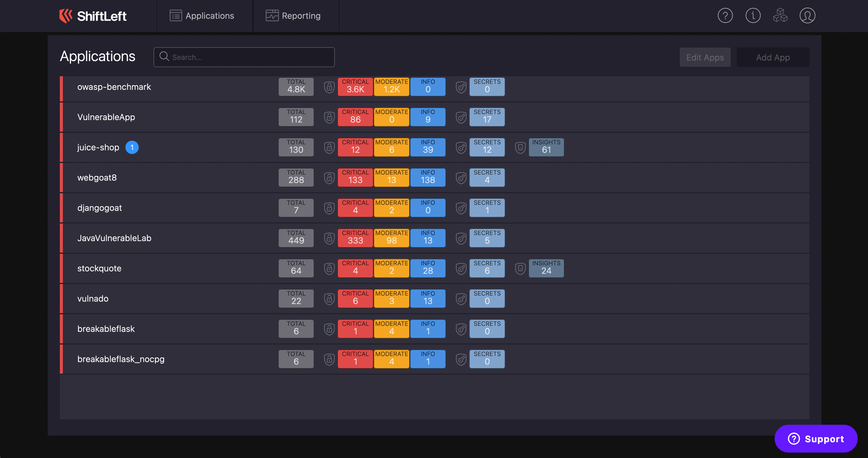Screen dimensions: 868x458
Task: Click djangogoat SECRETS count badge
Action: 487,208
